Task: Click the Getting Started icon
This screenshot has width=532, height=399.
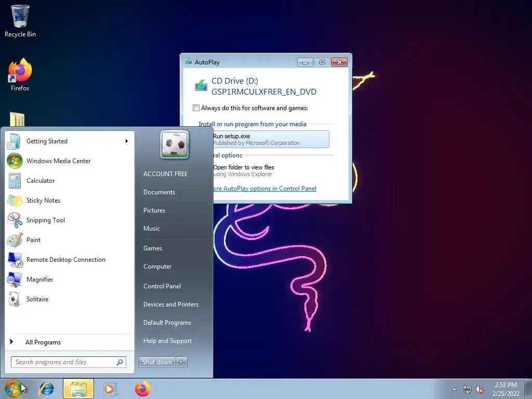Action: pyautogui.click(x=14, y=141)
